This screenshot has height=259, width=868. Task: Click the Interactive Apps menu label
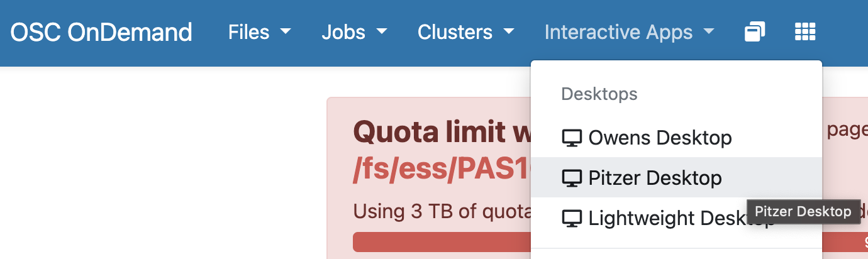pos(618,31)
